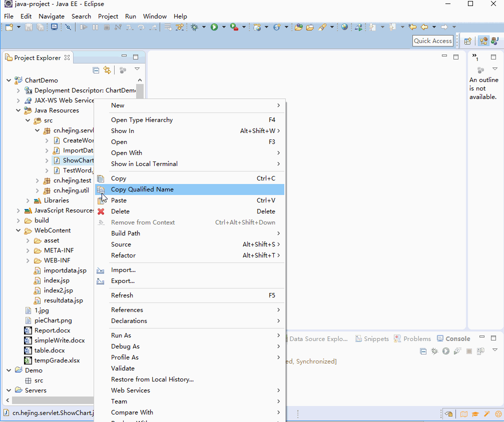Click Export... in the context menu
504x422 pixels.
190,281
